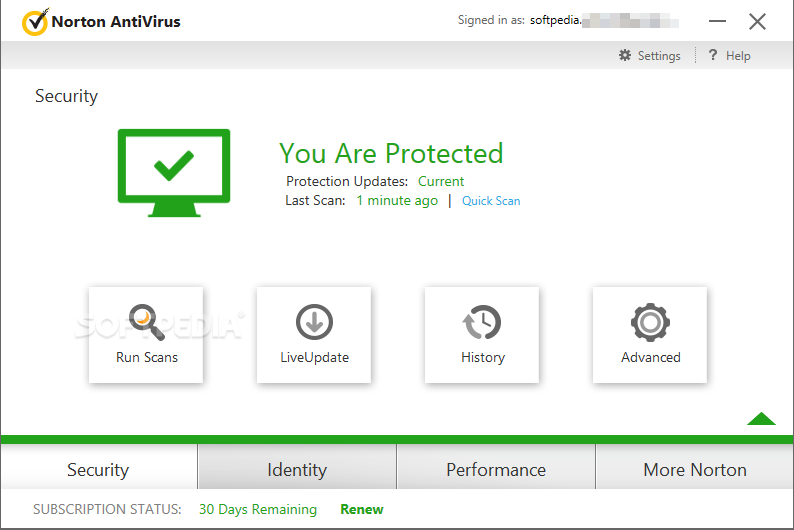
Task: Click the "Protection Updates:" label
Action: (347, 181)
